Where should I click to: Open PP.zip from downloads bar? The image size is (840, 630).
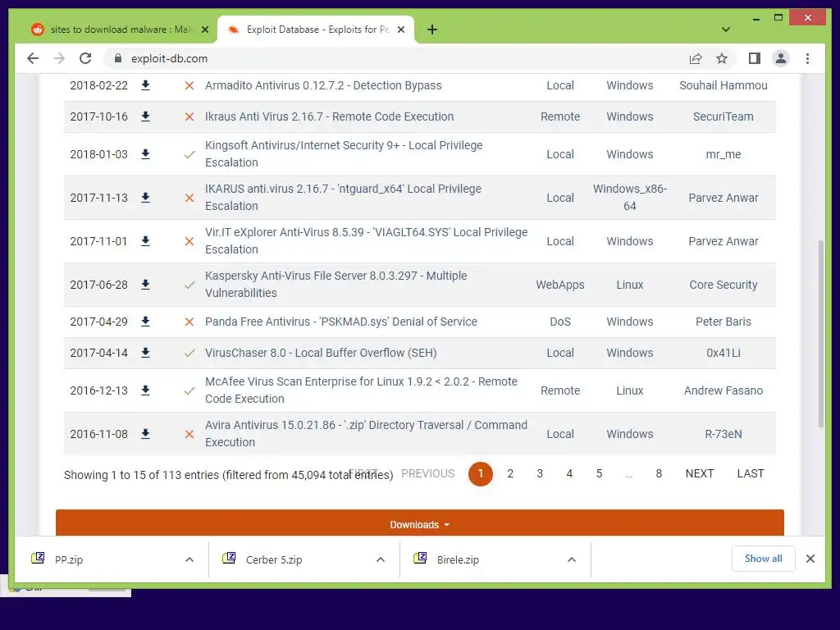point(69,559)
